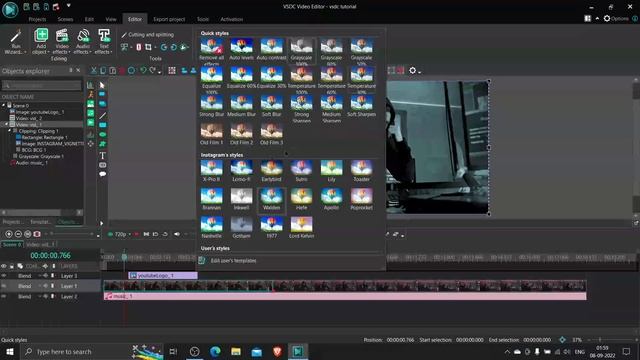Switch to the Editor ribbon tab

coord(135,19)
